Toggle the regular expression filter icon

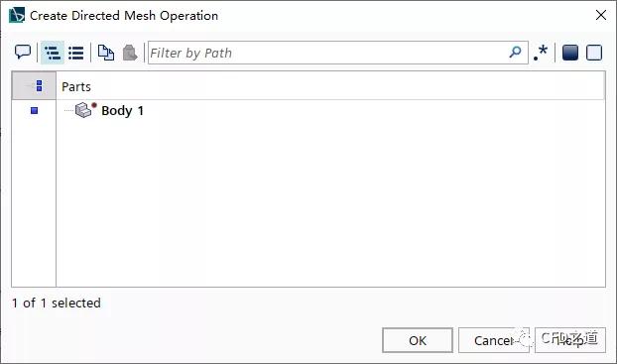(541, 53)
